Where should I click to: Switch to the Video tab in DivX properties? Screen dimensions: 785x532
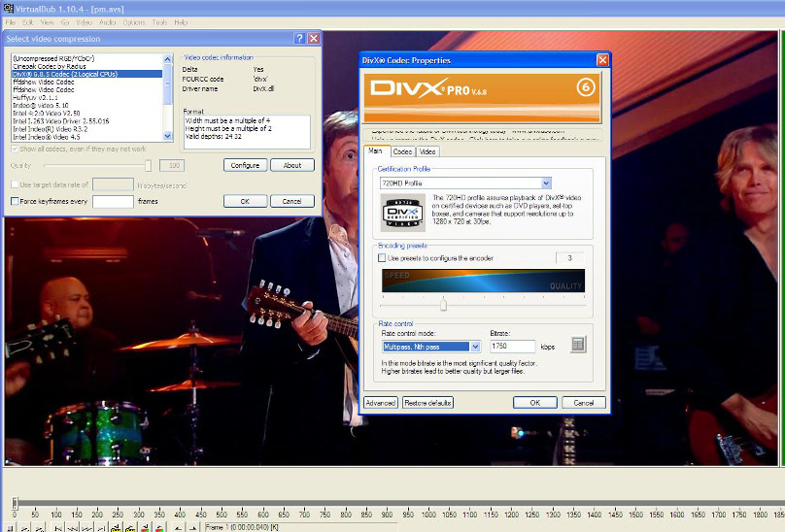tap(427, 151)
